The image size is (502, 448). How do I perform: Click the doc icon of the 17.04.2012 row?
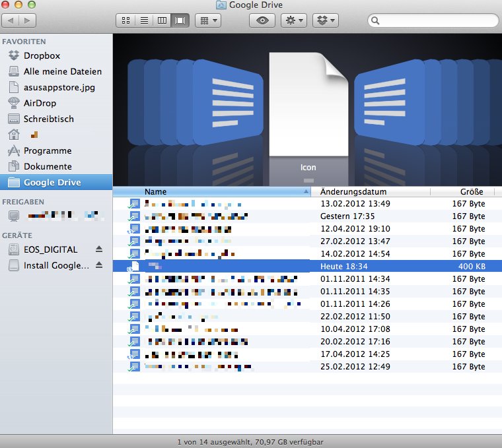(134, 354)
